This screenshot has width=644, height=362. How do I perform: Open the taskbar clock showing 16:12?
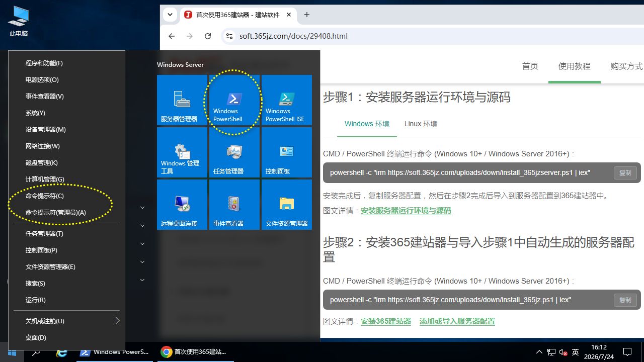point(599,352)
